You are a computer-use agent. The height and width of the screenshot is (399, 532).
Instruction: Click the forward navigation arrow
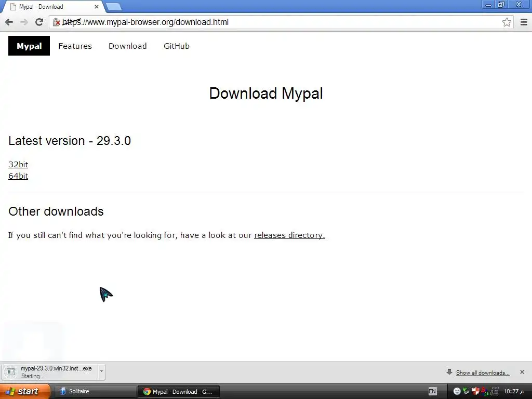click(x=24, y=22)
